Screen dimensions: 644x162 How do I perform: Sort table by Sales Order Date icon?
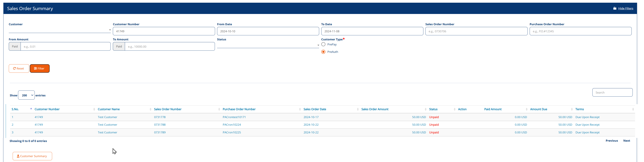357,109
